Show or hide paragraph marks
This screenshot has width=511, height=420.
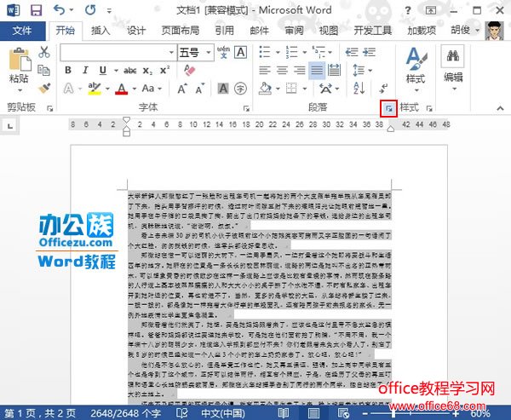[x=383, y=89]
